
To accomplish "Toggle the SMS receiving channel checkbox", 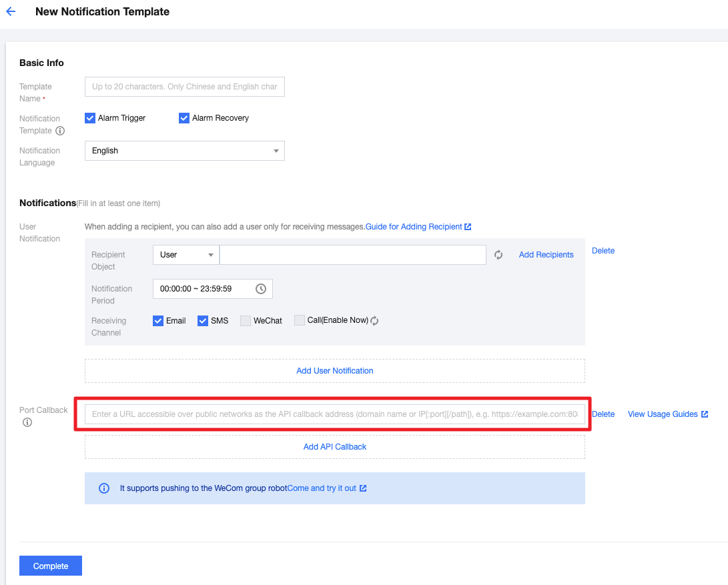I will click(203, 321).
